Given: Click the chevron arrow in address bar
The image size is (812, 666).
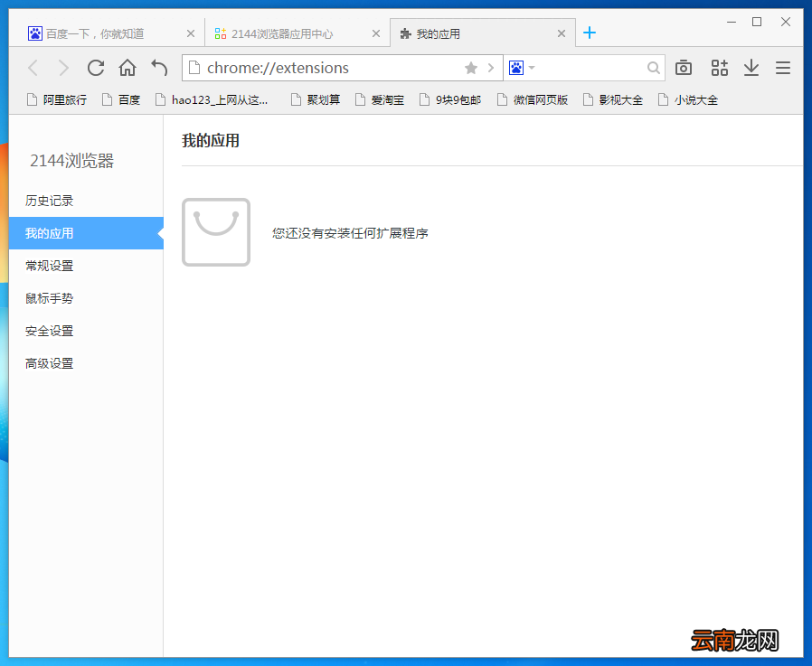Looking at the screenshot, I should pyautogui.click(x=490, y=68).
